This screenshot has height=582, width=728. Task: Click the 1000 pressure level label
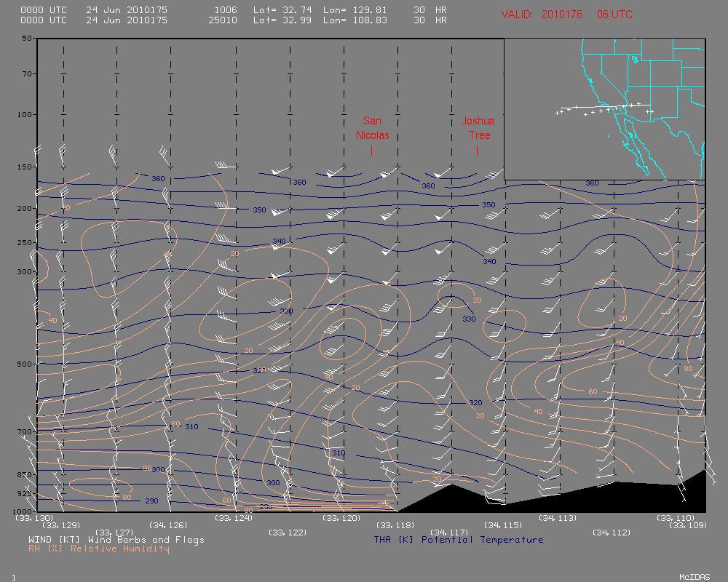(x=23, y=511)
